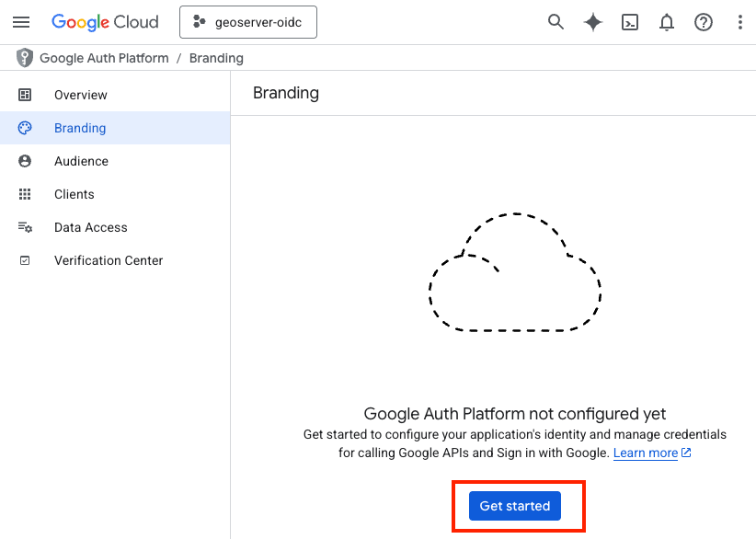
Task: View notifications bell
Action: [x=667, y=21]
